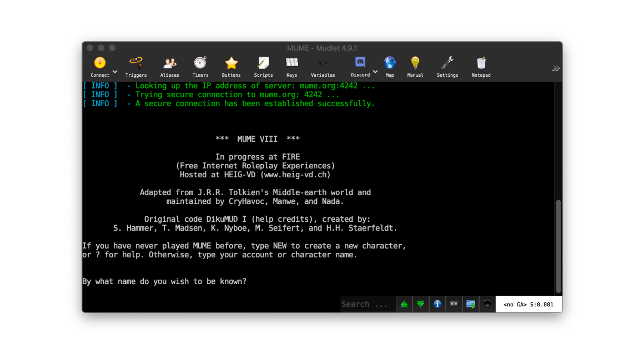The height and width of the screenshot is (363, 644).
Task: Click the green down-arrow later search result button
Action: (421, 304)
